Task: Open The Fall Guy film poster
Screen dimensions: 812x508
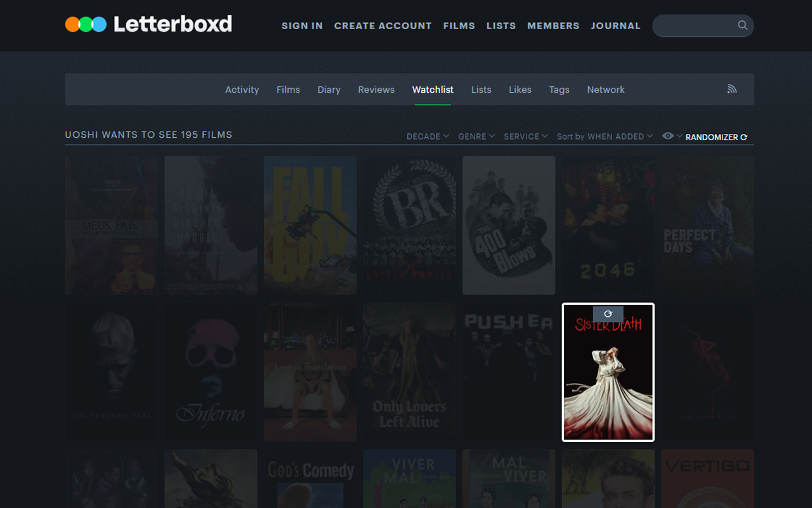Action: (x=310, y=225)
